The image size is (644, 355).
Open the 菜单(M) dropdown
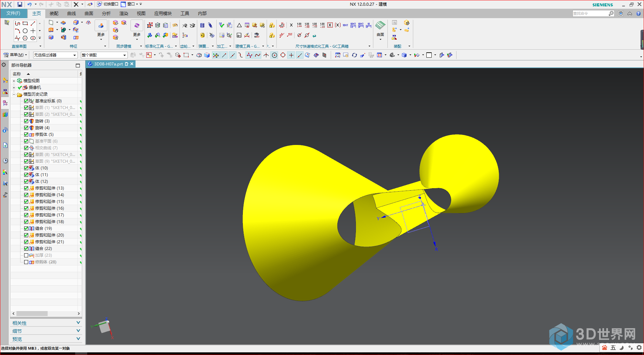15,55
